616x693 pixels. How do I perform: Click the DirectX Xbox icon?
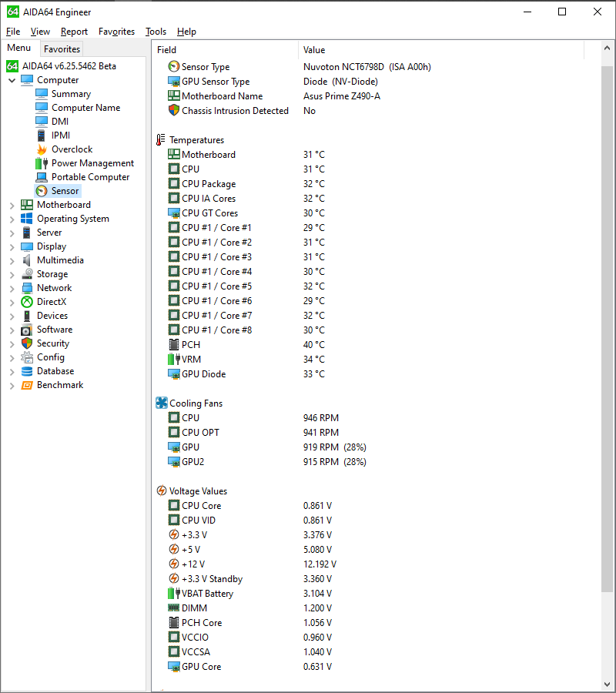(x=27, y=302)
